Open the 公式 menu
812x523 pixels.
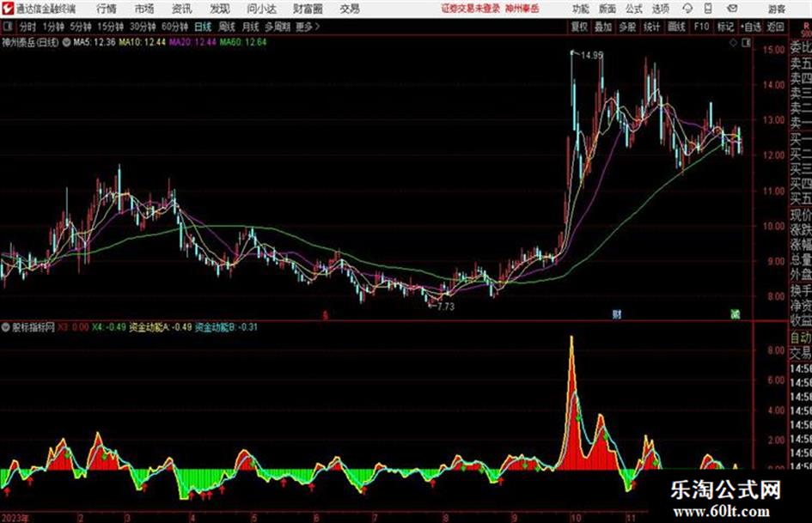point(634,9)
